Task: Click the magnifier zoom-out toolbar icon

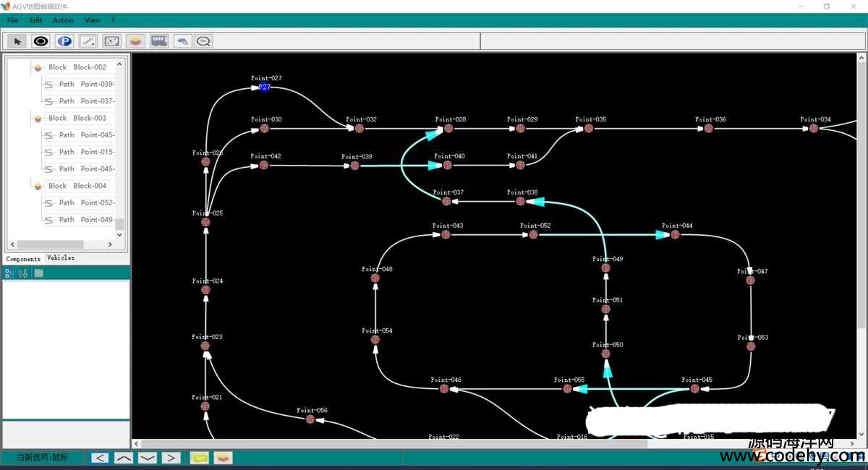Action: pyautogui.click(x=204, y=41)
